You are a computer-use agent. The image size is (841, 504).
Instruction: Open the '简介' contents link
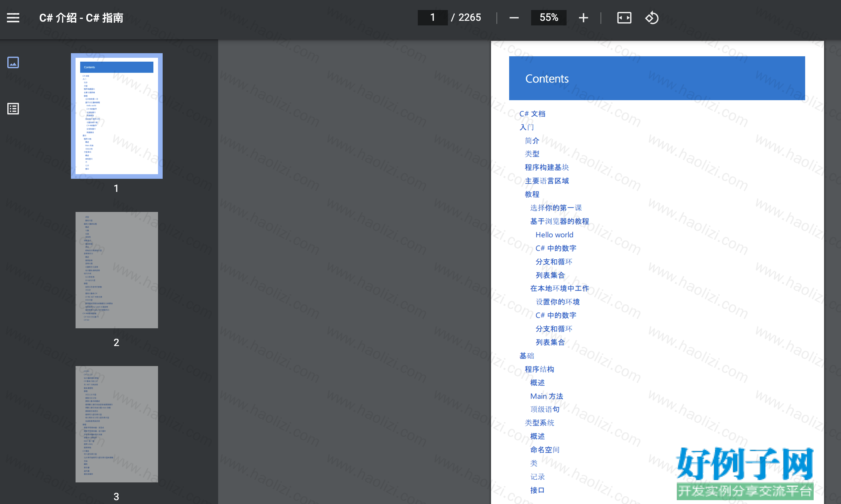tap(532, 141)
